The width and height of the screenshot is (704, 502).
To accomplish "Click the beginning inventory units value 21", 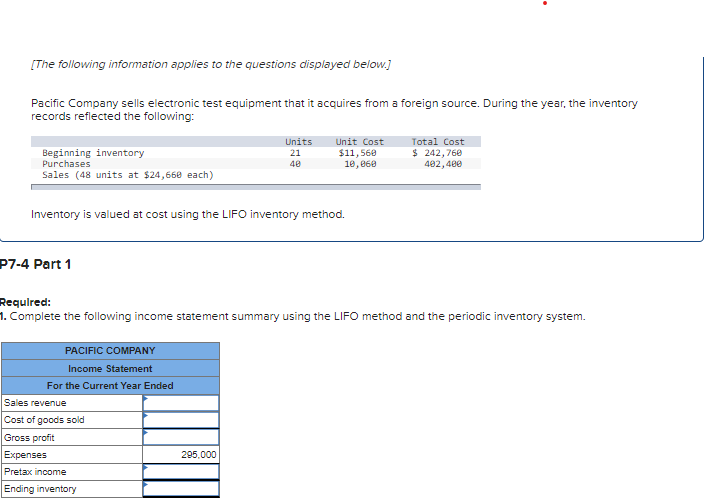I will coord(295,153).
